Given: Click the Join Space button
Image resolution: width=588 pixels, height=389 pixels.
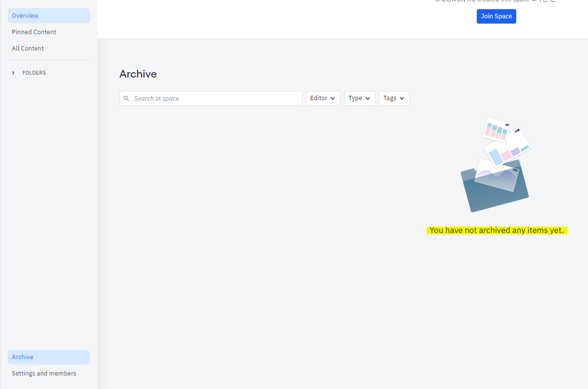Looking at the screenshot, I should [x=497, y=16].
